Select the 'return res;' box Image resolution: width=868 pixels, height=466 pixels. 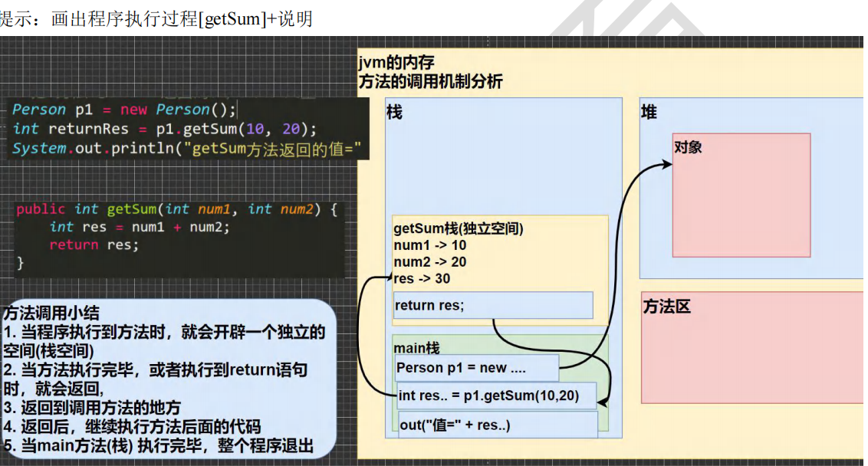(x=493, y=306)
